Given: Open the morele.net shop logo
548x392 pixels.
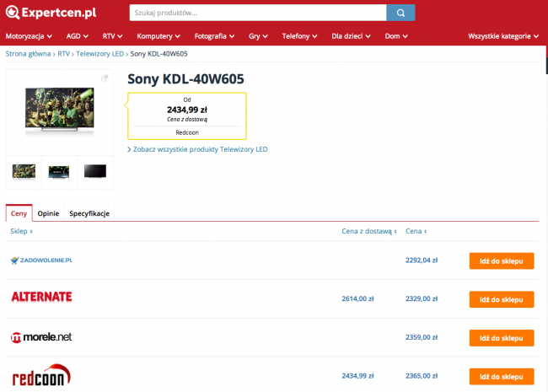Looking at the screenshot, I should (41, 337).
